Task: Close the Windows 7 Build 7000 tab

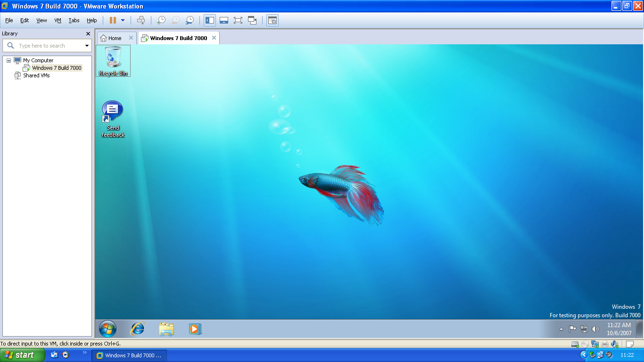Action: point(214,38)
